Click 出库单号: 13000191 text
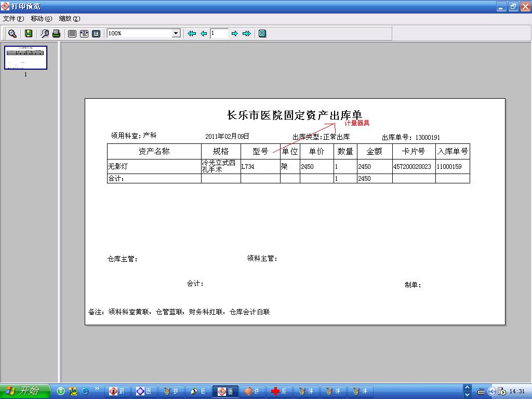 click(x=411, y=137)
